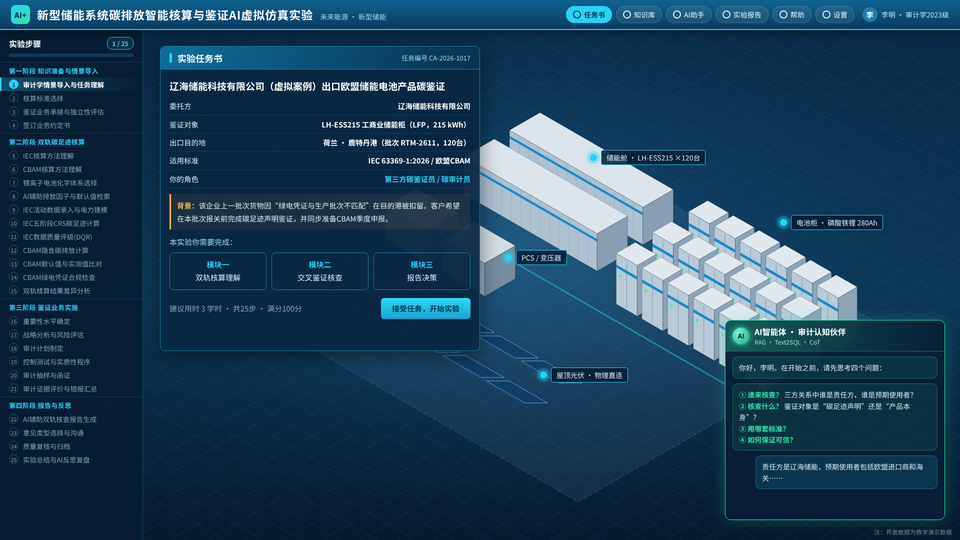Click the AI智能体 green avatar icon

(741, 336)
